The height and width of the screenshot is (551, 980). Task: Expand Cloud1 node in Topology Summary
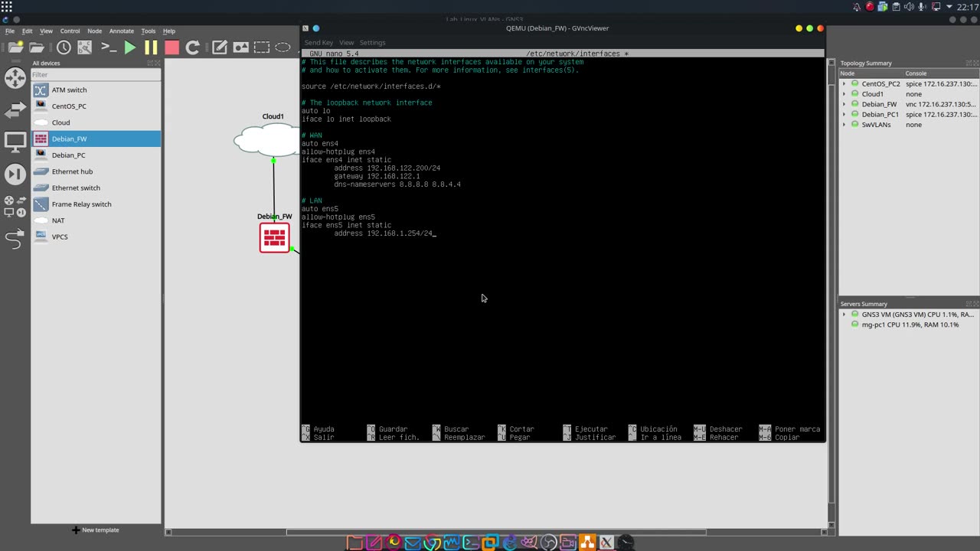pos(844,94)
